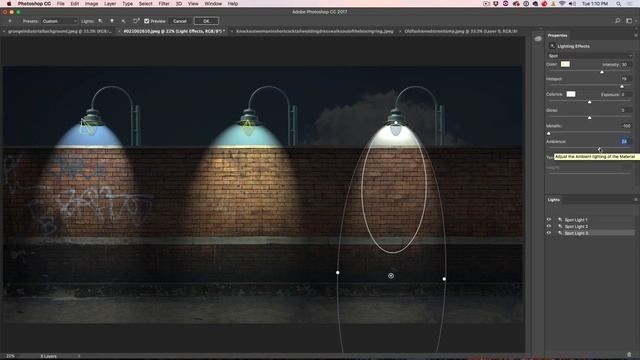Image resolution: width=640 pixels, height=360 pixels.
Task: Add a new Spot Light
Action: pos(100,21)
